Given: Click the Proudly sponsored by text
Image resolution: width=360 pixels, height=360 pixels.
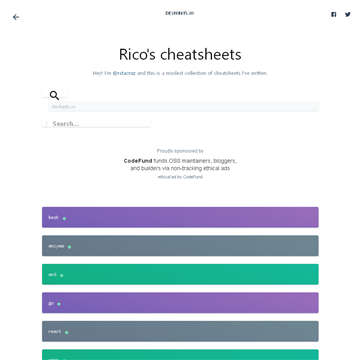Looking at the screenshot, I should pyautogui.click(x=180, y=151).
